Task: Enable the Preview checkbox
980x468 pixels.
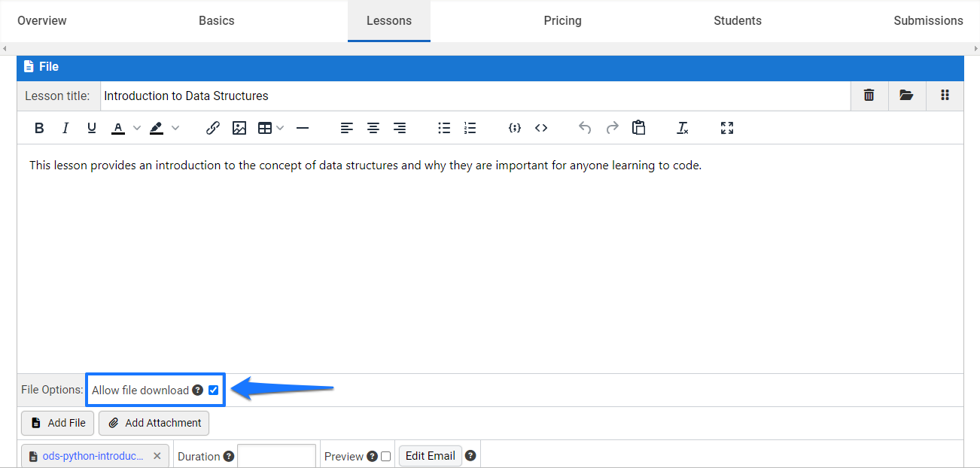Action: pyautogui.click(x=385, y=456)
